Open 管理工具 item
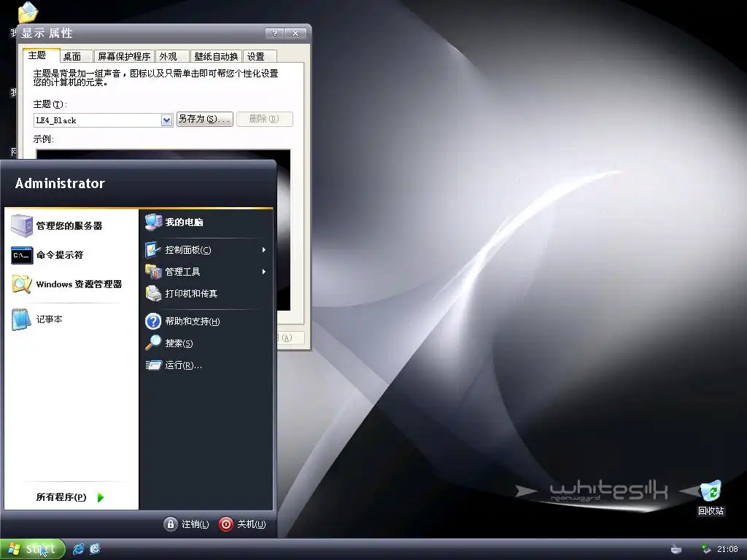Screen dimensions: 747x560 pos(206,272)
